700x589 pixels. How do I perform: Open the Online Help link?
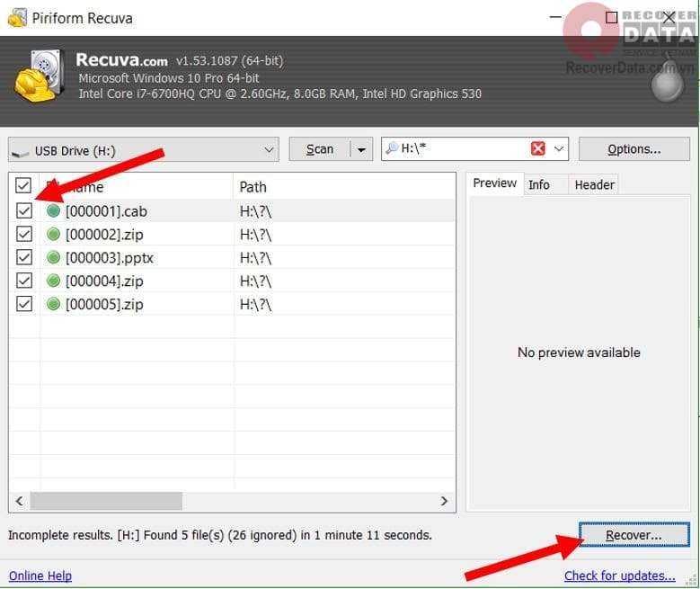(x=40, y=576)
